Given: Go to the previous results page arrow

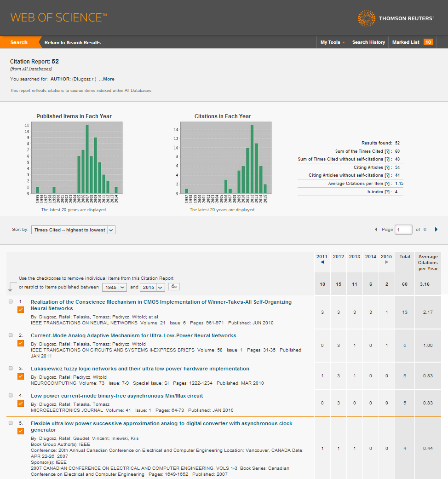Looking at the screenshot, I should 376,230.
